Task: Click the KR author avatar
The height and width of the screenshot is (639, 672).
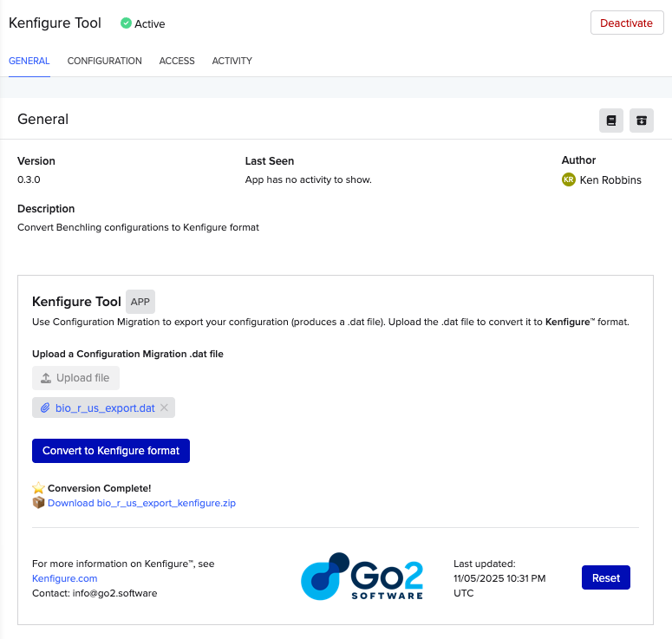Action: pos(569,179)
